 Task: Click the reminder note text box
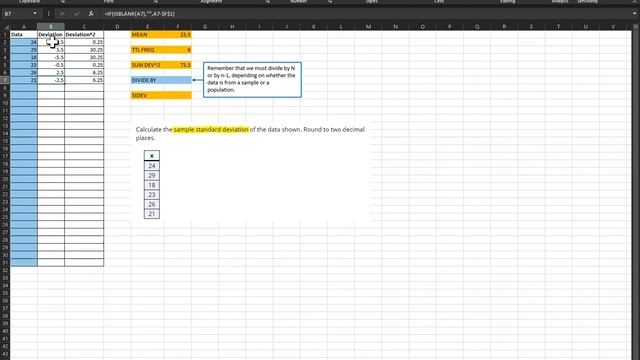(x=252, y=80)
